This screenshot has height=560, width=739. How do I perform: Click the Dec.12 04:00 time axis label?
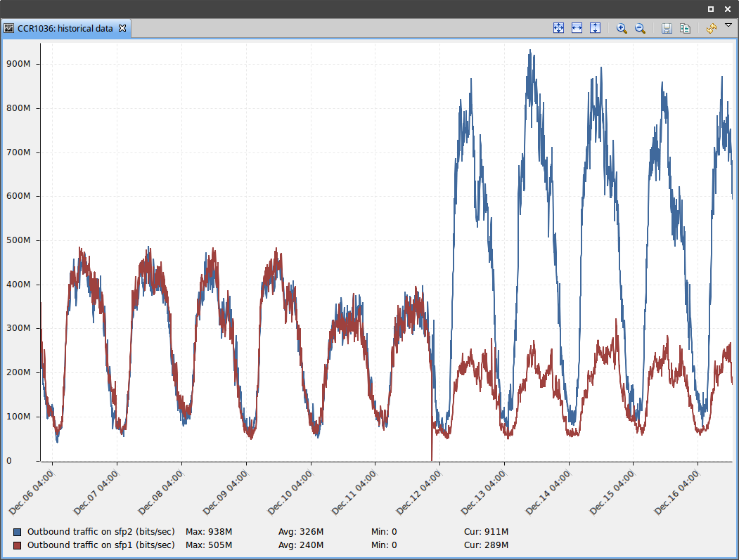[419, 493]
